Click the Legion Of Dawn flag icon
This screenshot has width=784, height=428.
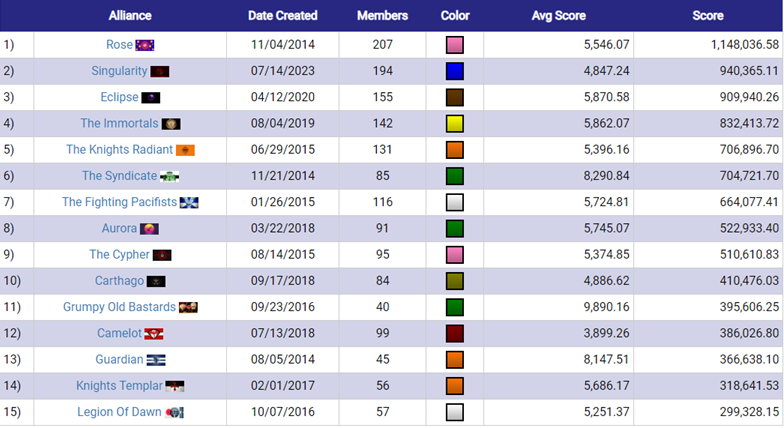(174, 412)
